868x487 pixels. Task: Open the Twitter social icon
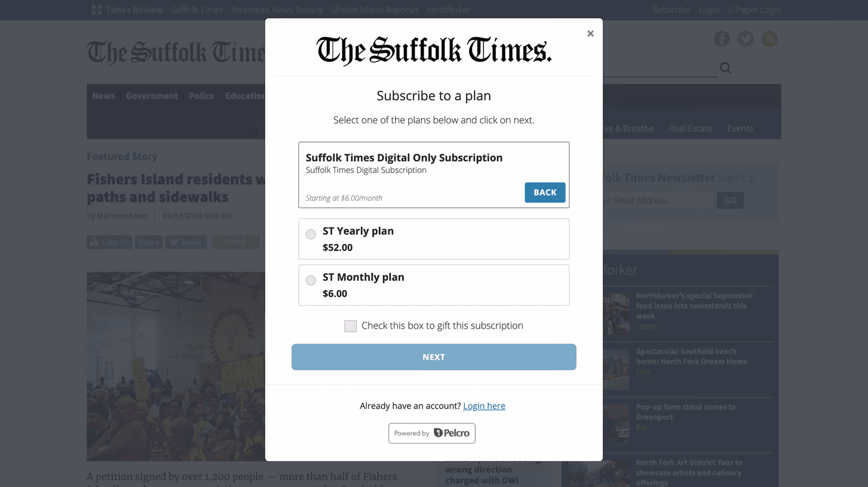(745, 39)
